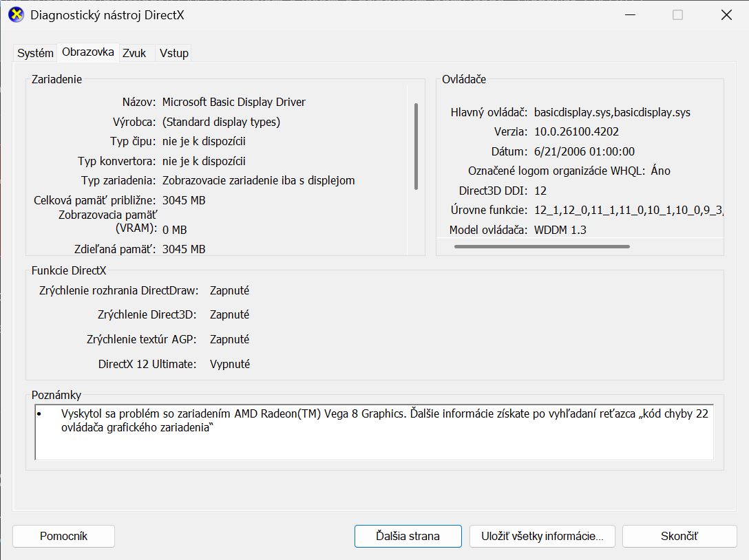749x560 pixels.
Task: Click the Zariadenie panel vertical scrollbar
Action: coord(416,147)
